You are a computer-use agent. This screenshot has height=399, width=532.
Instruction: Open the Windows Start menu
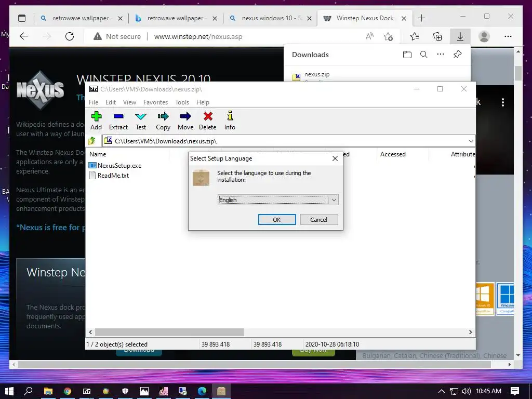click(9, 391)
